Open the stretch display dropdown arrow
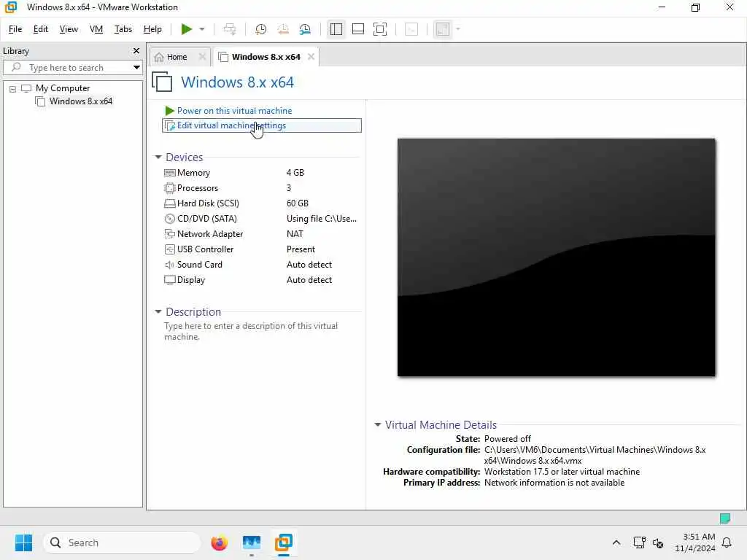The width and height of the screenshot is (747, 560). (458, 29)
